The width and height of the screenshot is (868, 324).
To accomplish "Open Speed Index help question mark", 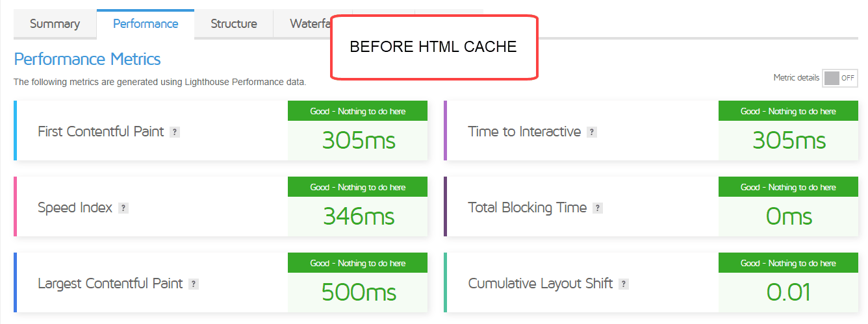I will [x=123, y=208].
